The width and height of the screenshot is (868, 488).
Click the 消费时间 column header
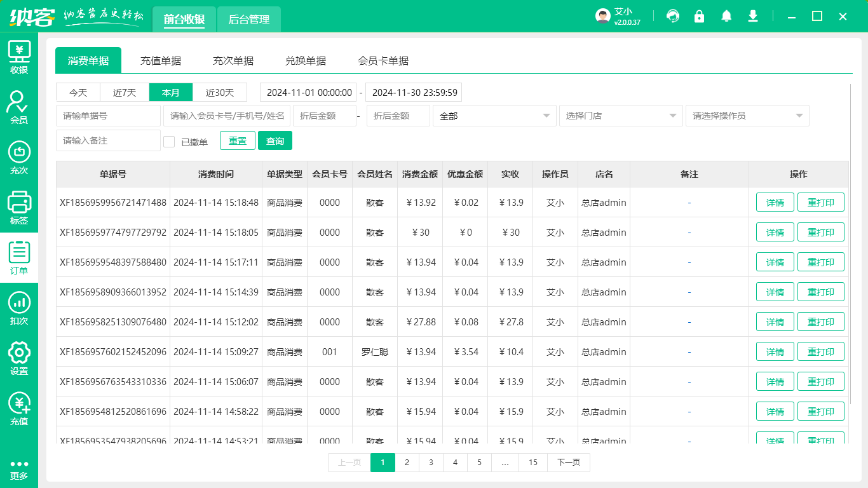(216, 174)
